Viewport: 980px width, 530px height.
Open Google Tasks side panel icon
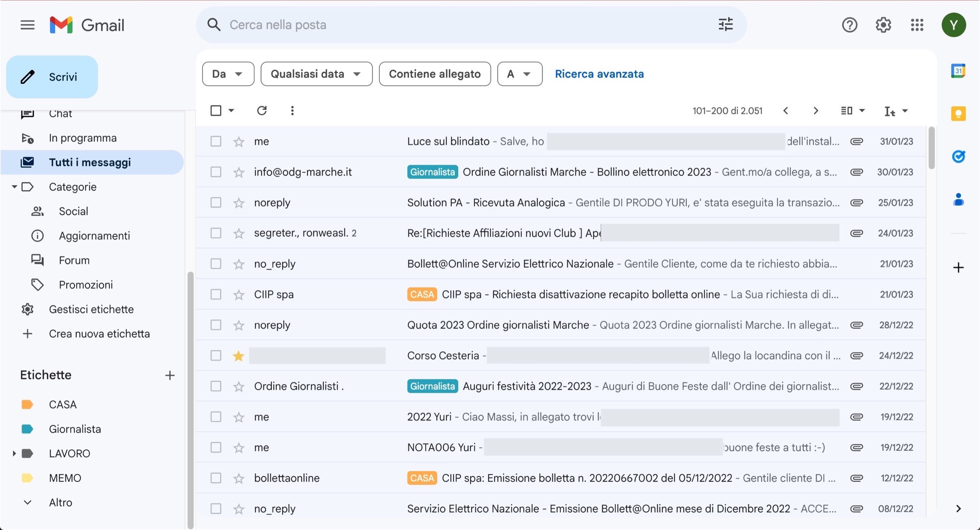pyautogui.click(x=958, y=156)
